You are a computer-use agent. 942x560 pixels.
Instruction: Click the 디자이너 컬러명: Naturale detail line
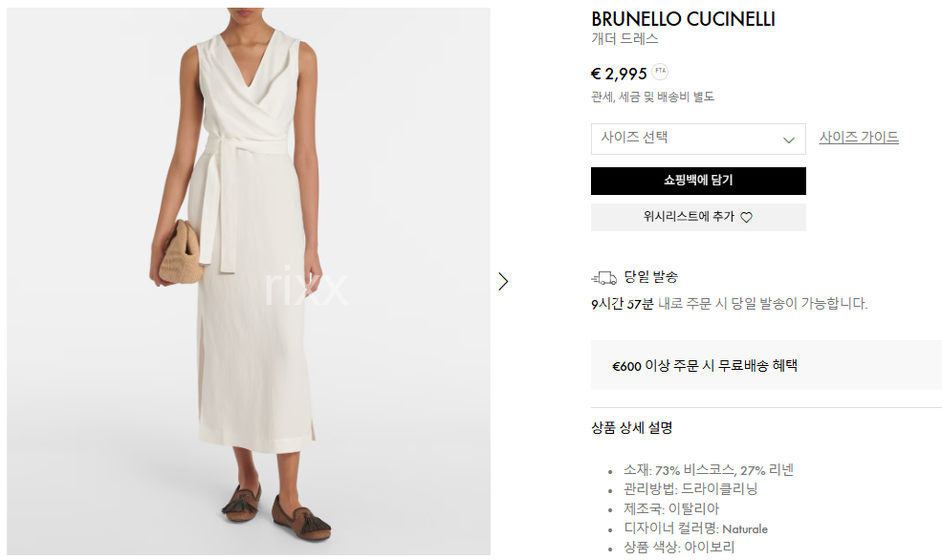click(695, 528)
